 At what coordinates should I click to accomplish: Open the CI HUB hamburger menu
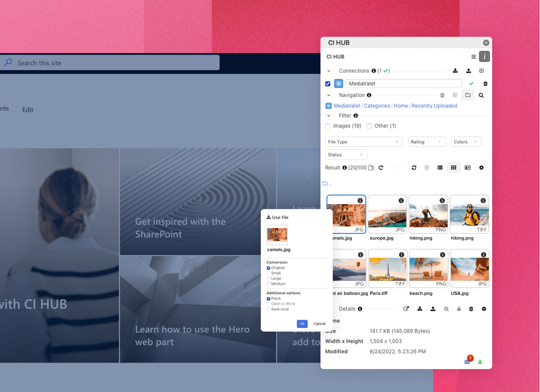pyautogui.click(x=473, y=57)
